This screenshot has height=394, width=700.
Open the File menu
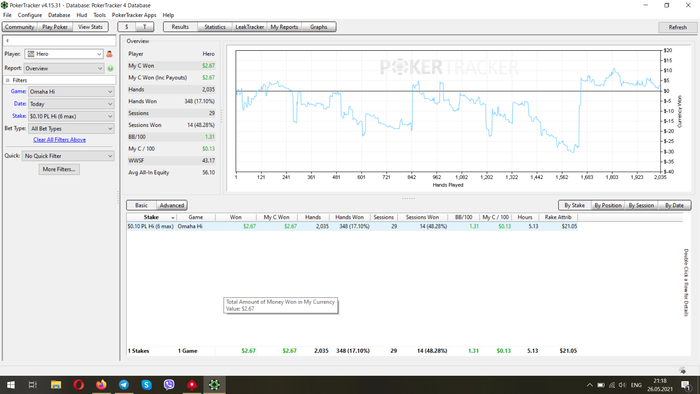(7, 15)
